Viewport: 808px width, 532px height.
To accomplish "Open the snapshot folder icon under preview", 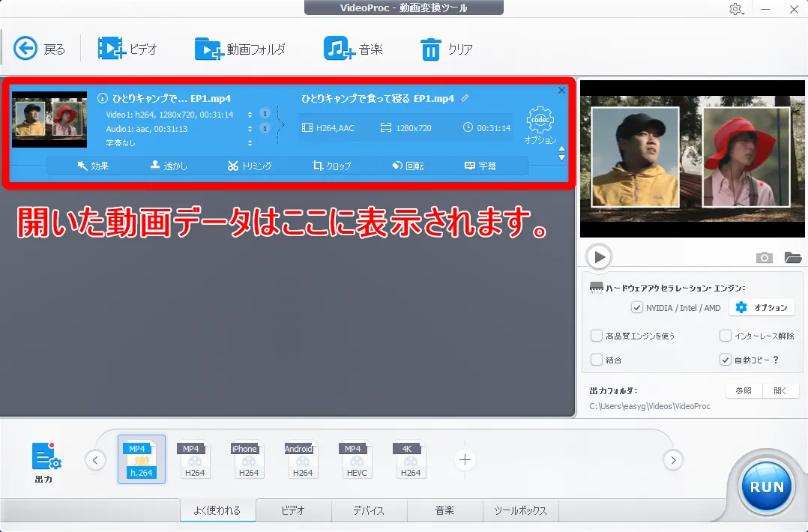I will click(x=792, y=257).
